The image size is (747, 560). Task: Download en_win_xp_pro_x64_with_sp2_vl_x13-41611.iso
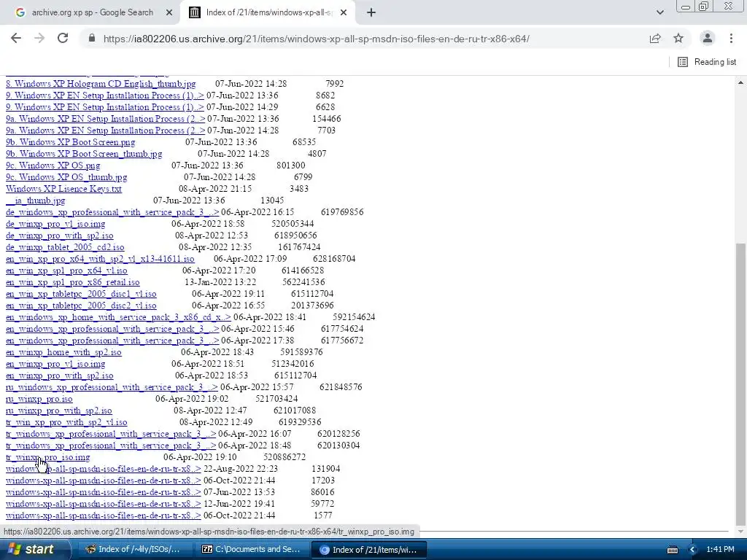[100, 259]
